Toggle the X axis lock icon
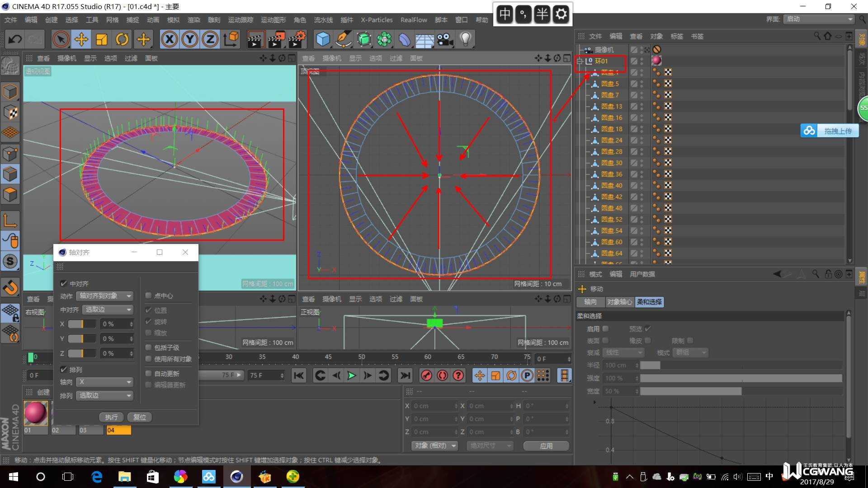Image resolution: width=868 pixels, height=488 pixels. [x=170, y=39]
